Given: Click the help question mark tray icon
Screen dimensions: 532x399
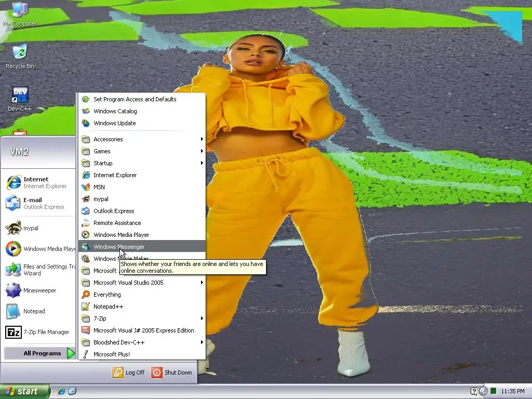Looking at the screenshot, I should [474, 391].
